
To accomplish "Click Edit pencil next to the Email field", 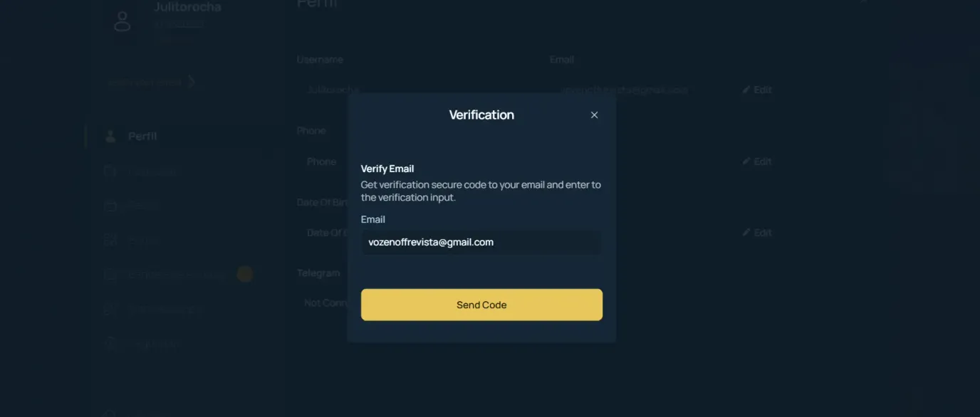I will 757,90.
